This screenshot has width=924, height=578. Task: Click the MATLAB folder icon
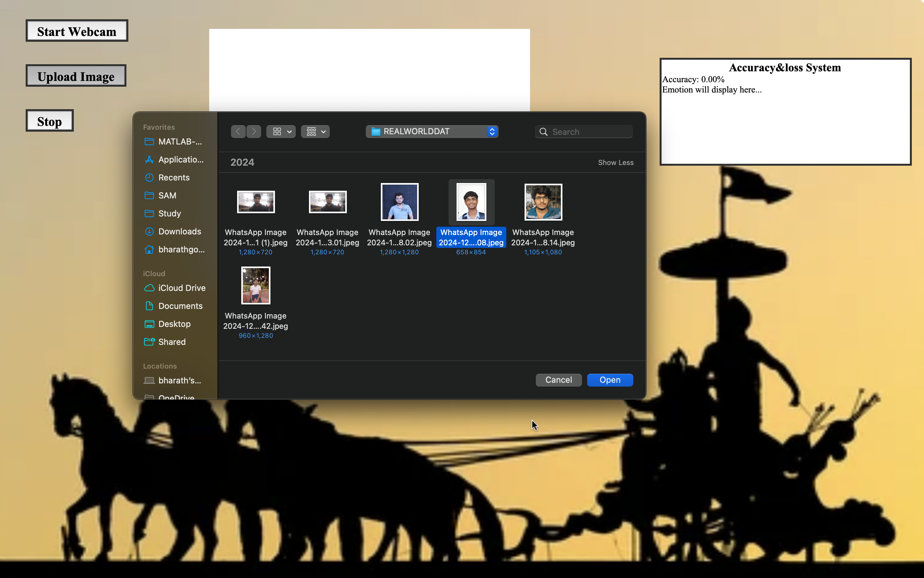pos(149,141)
